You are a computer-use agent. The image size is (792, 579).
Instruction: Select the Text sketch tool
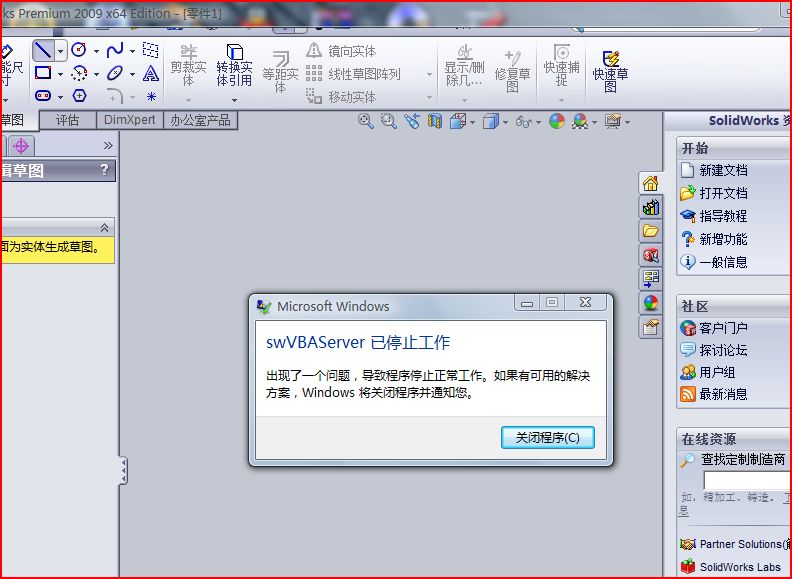151,74
